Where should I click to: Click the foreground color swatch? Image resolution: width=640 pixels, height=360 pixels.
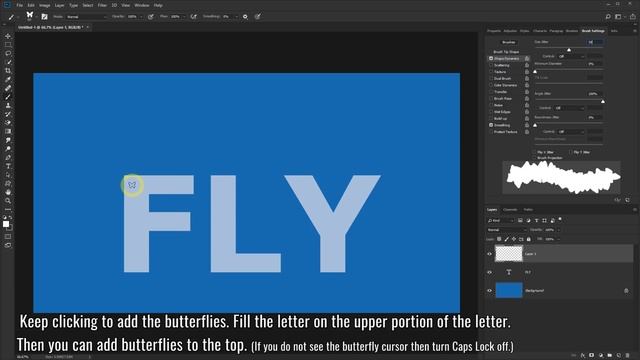coord(6,224)
